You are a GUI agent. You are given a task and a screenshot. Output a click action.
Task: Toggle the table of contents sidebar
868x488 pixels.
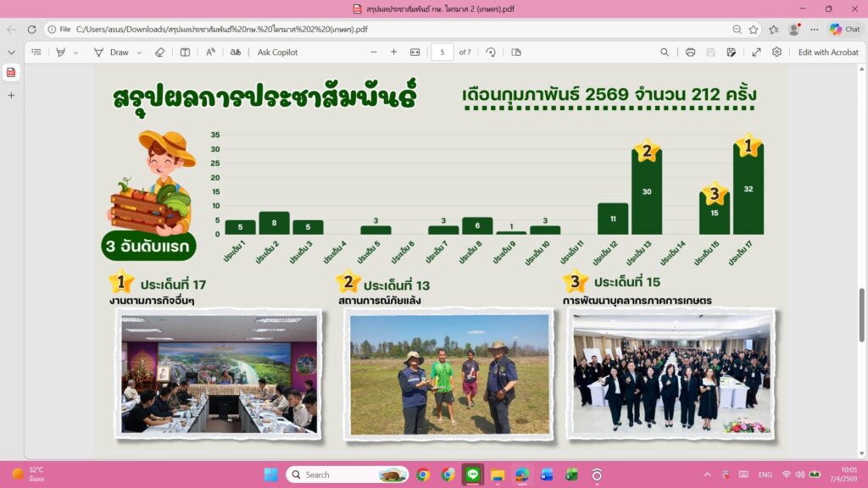click(x=36, y=53)
